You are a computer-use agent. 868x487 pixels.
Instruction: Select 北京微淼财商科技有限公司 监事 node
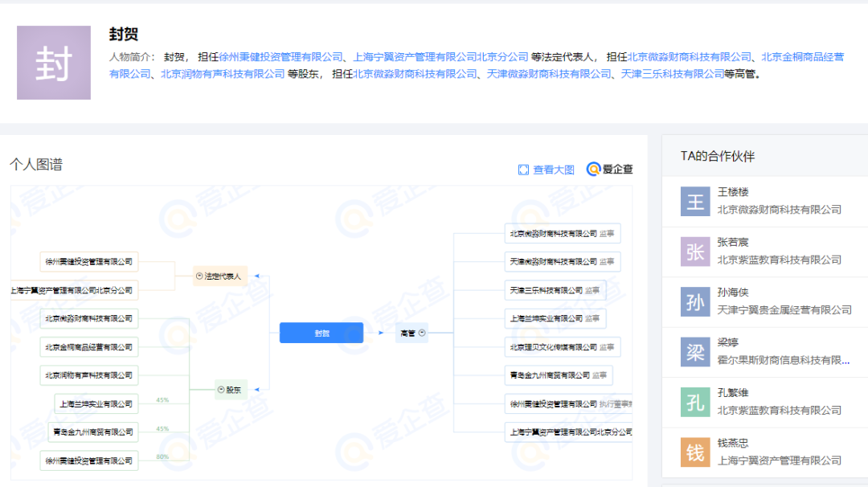(x=563, y=234)
